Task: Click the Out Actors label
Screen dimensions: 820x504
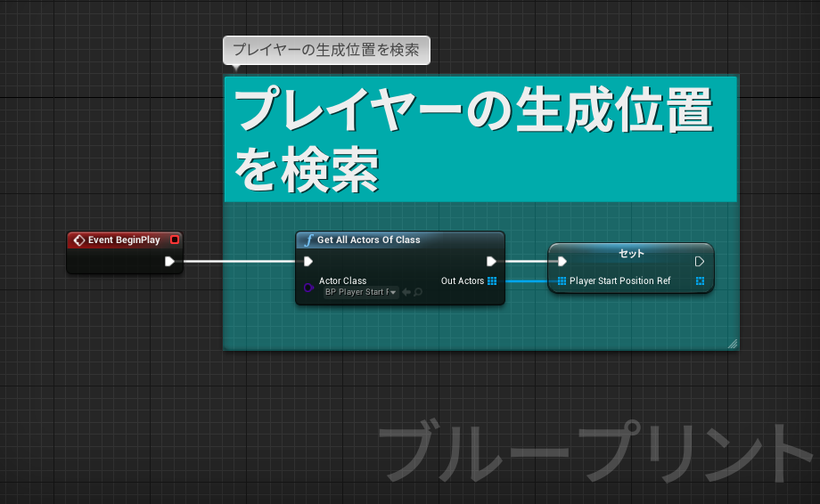Action: point(463,280)
